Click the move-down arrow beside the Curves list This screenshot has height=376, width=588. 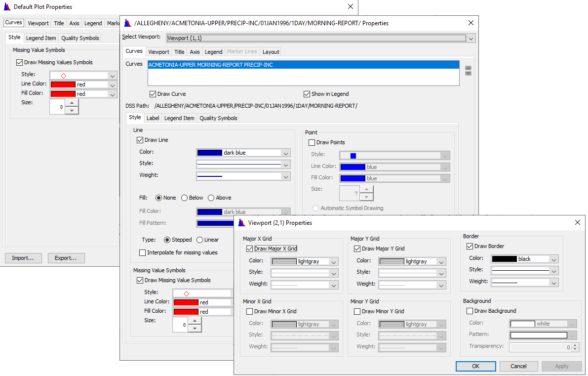pos(468,74)
